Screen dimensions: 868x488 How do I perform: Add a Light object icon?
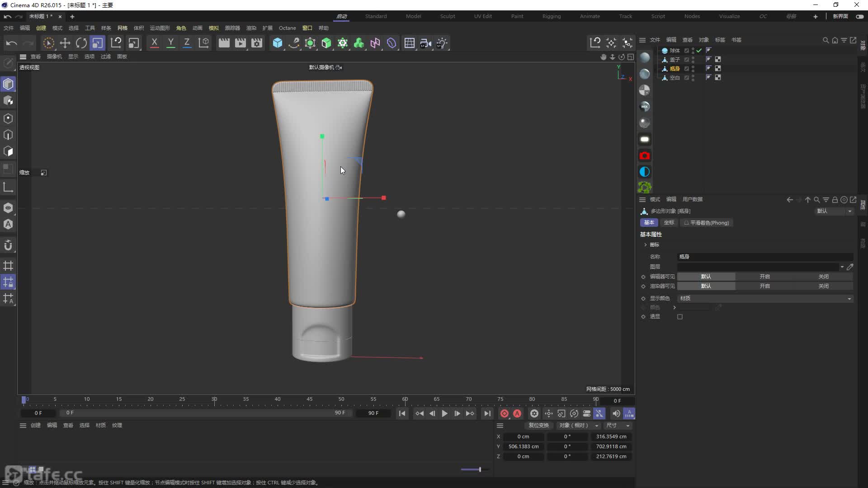click(442, 43)
